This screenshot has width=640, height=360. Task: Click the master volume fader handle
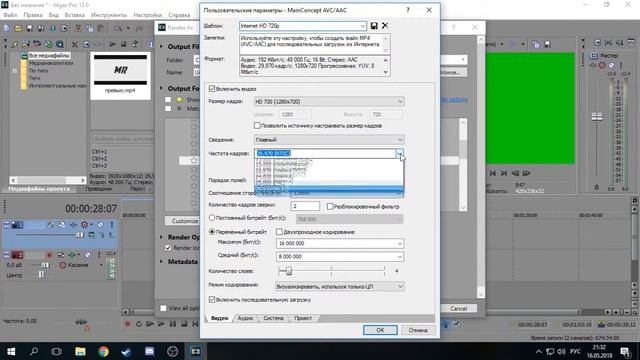pyautogui.click(x=597, y=117)
